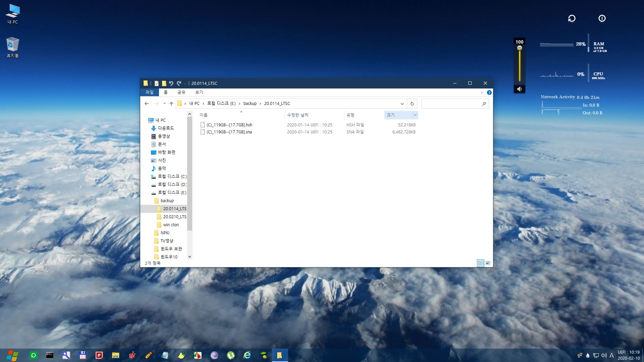644x362 pixels.
Task: Select the 20.0210_LTS folder in the tree
Action: coord(174,217)
